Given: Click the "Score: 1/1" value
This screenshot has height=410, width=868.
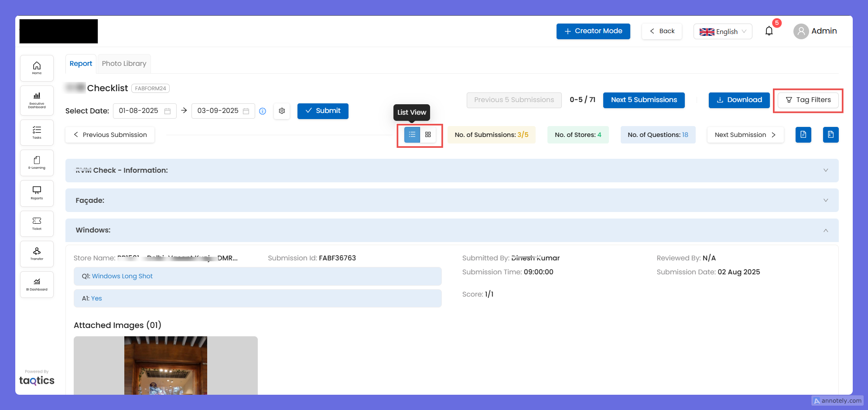Looking at the screenshot, I should point(478,294).
